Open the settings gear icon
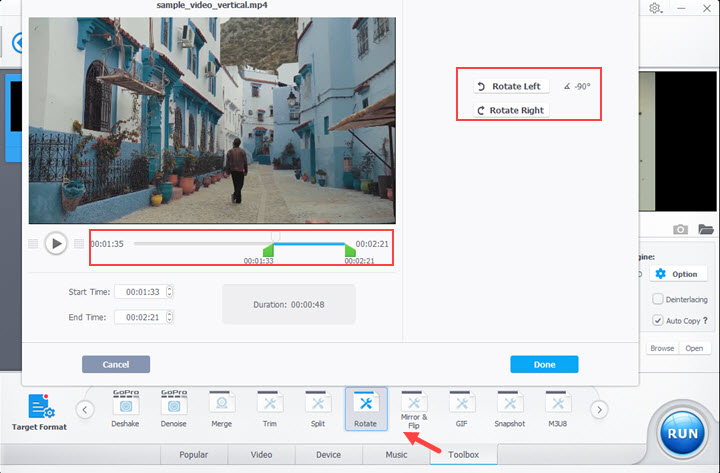 coord(655,8)
